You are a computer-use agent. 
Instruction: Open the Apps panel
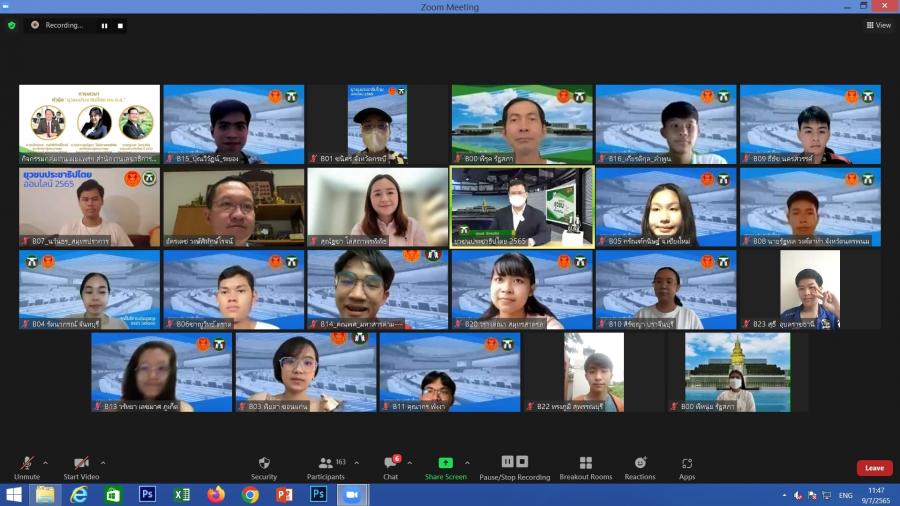687,465
